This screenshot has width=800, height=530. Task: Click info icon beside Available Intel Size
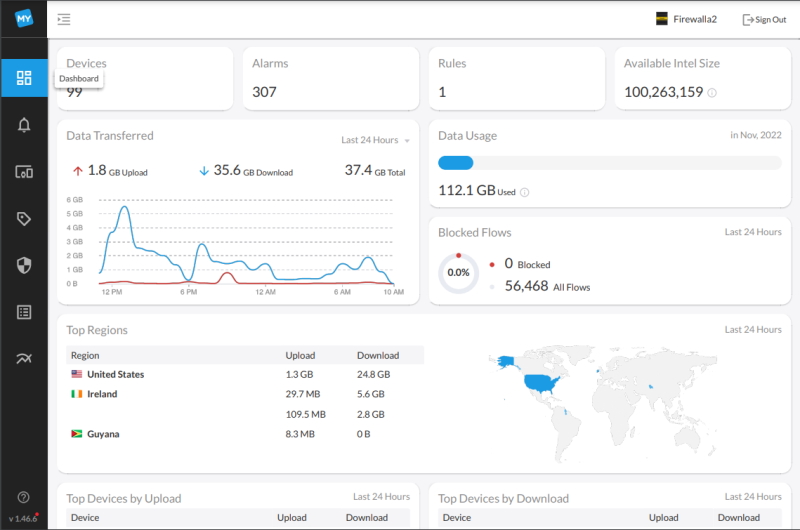pyautogui.click(x=712, y=93)
